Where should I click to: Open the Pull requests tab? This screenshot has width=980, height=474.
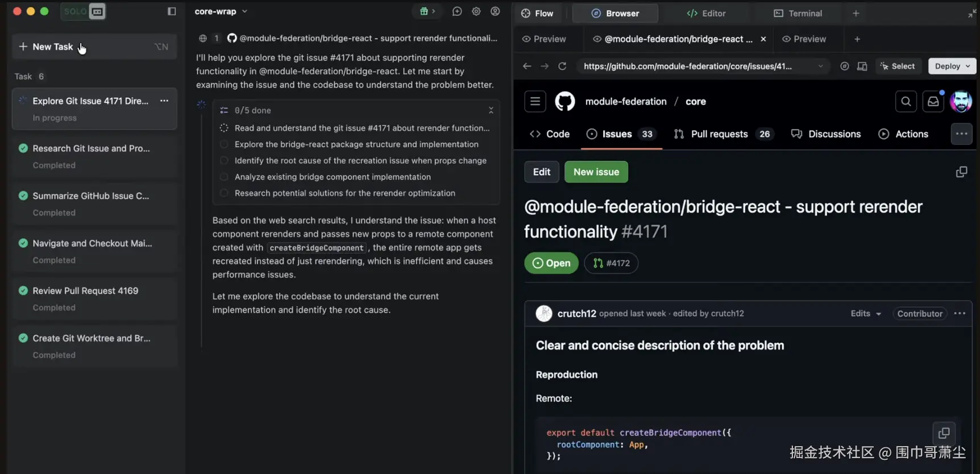[x=719, y=134]
